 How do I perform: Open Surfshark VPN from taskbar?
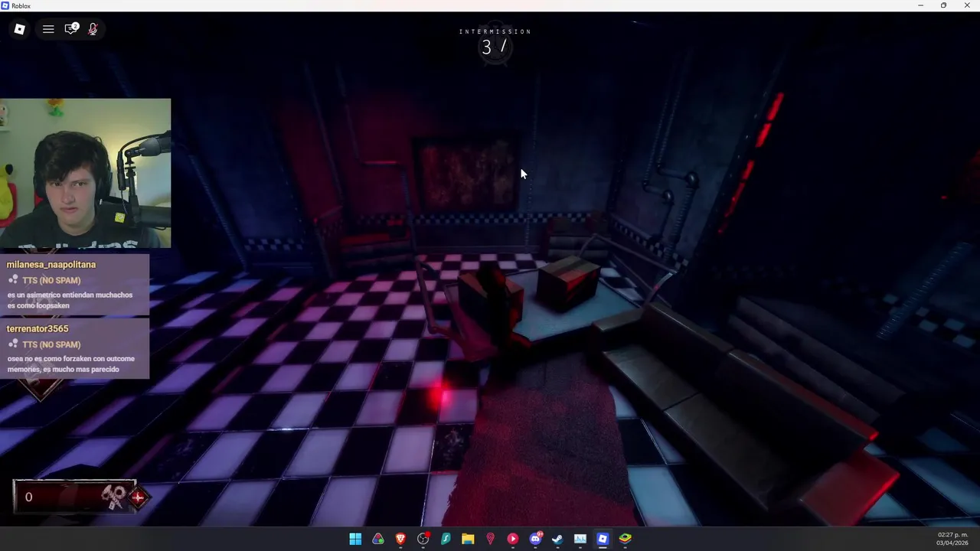[x=446, y=539]
